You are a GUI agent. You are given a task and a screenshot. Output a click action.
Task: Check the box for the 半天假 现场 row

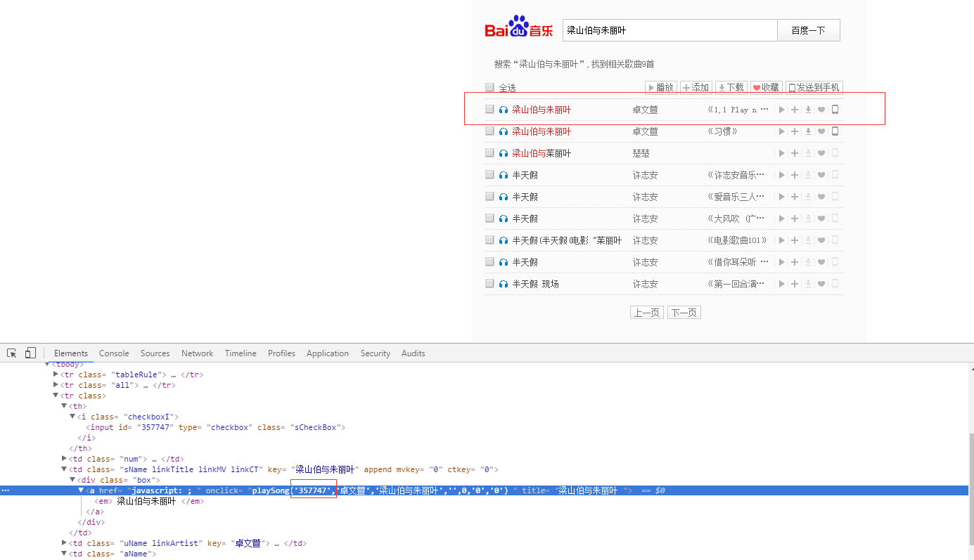pyautogui.click(x=489, y=283)
